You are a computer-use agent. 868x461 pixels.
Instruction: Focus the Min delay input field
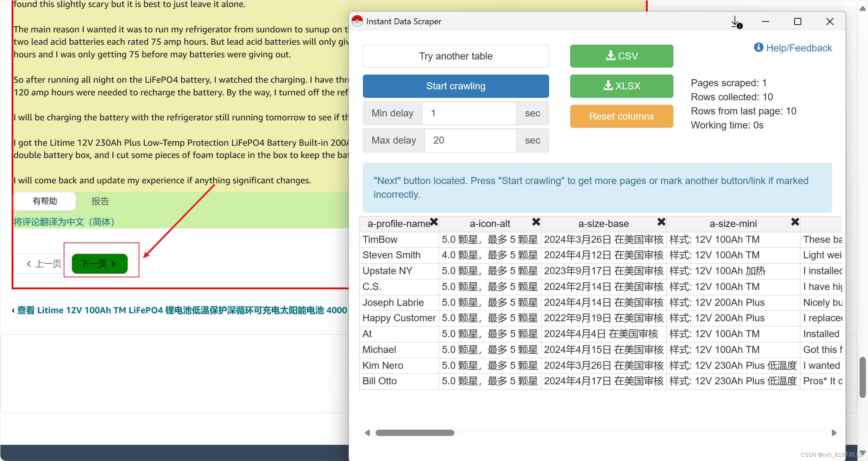469,113
